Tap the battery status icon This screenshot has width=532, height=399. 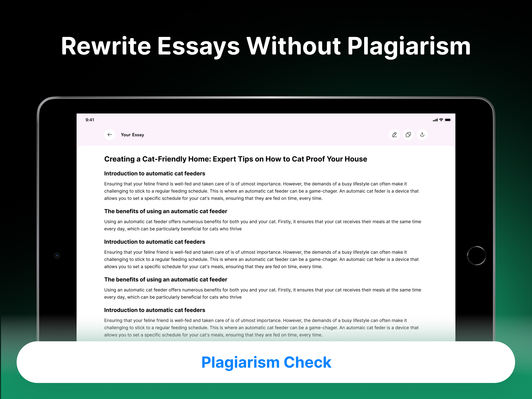(x=448, y=120)
